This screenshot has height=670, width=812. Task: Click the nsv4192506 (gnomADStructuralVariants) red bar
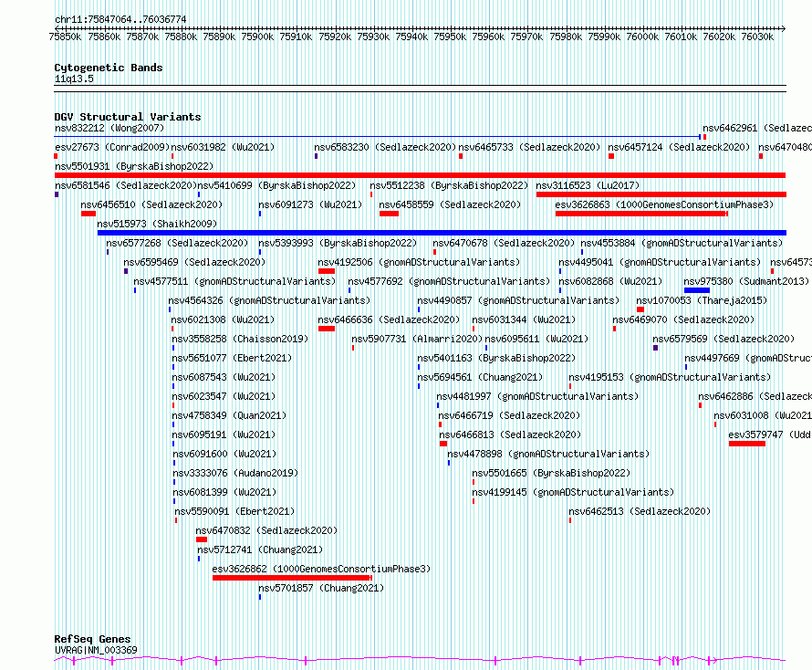point(327,271)
